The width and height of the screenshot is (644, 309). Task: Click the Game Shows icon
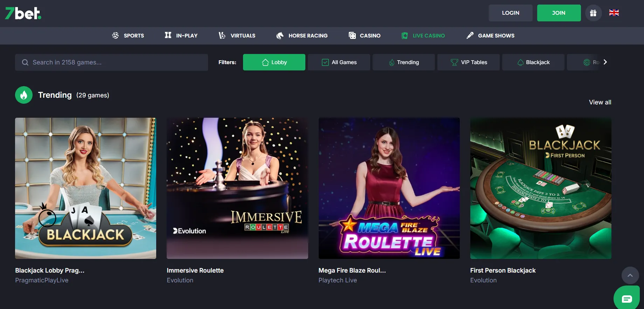pyautogui.click(x=470, y=35)
